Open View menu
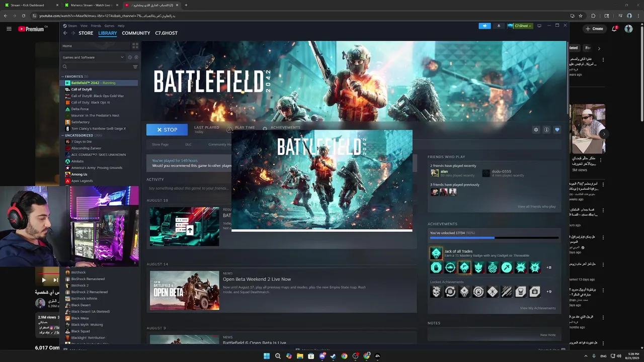This screenshot has width=644, height=362. (84, 26)
